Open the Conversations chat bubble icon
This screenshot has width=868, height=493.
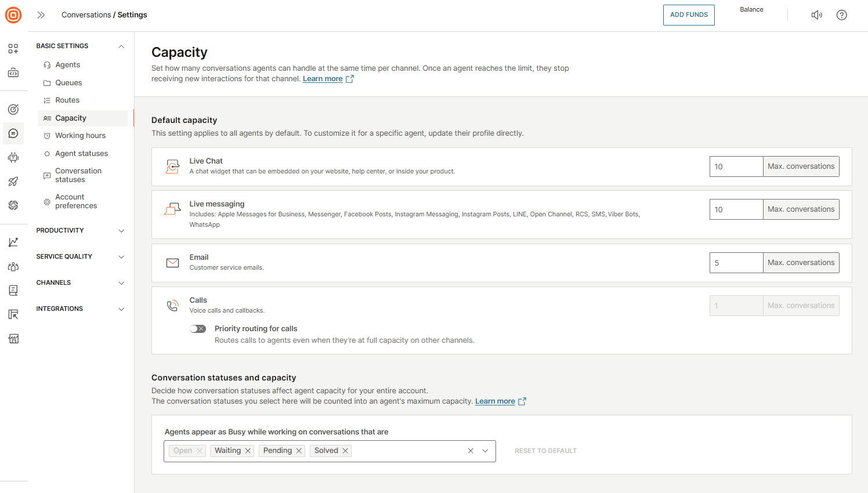13,133
